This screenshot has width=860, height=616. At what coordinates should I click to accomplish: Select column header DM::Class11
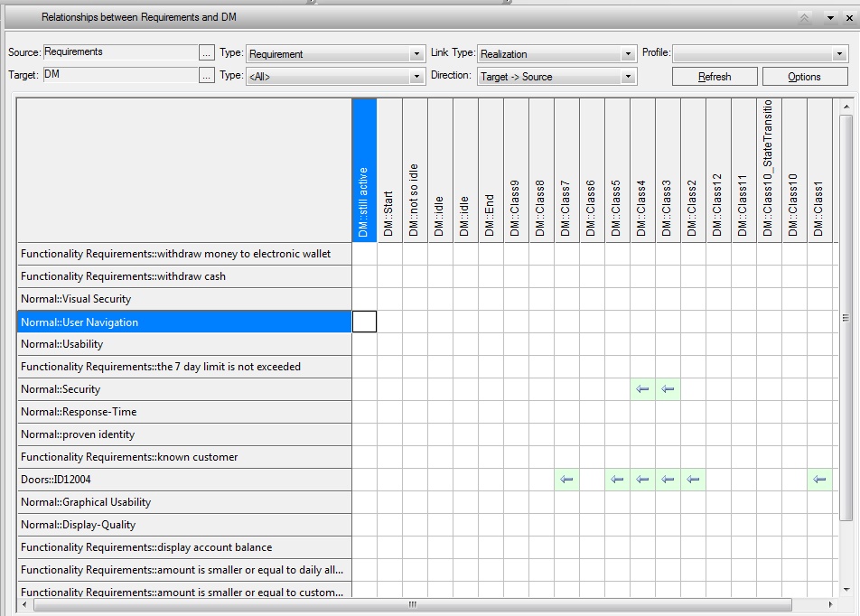click(743, 170)
